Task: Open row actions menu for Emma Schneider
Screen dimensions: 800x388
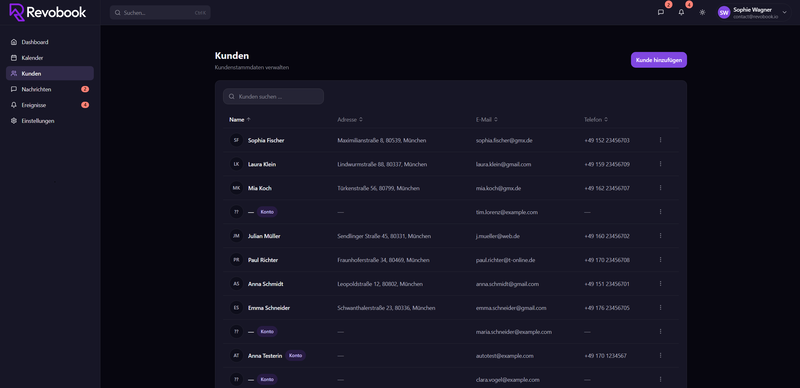Action: [x=660, y=308]
